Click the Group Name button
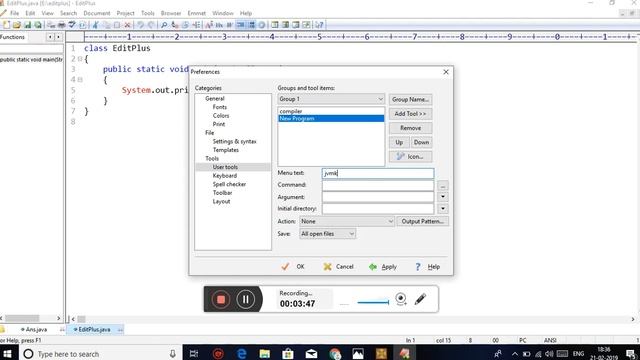Screen dimensions: 640x360 (410, 99)
